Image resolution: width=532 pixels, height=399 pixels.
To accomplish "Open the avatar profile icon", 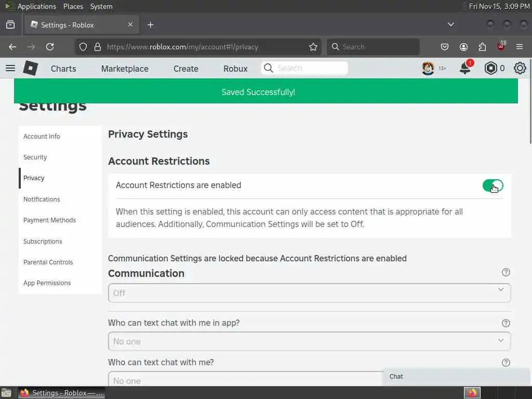I will tap(428, 68).
